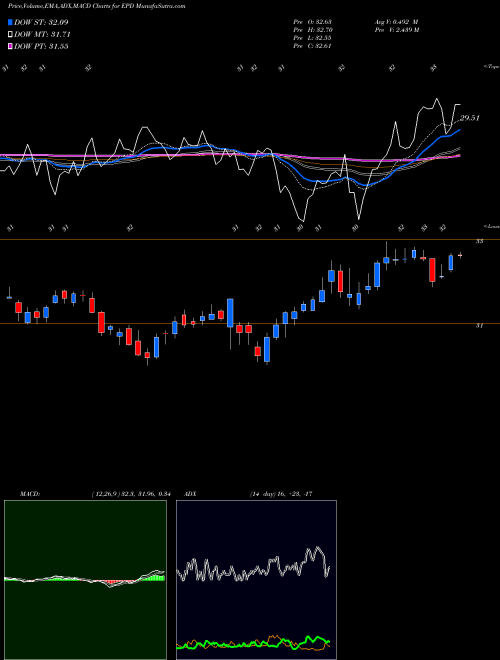Click the 31 price level label
The height and width of the screenshot is (660, 500).
(479, 325)
